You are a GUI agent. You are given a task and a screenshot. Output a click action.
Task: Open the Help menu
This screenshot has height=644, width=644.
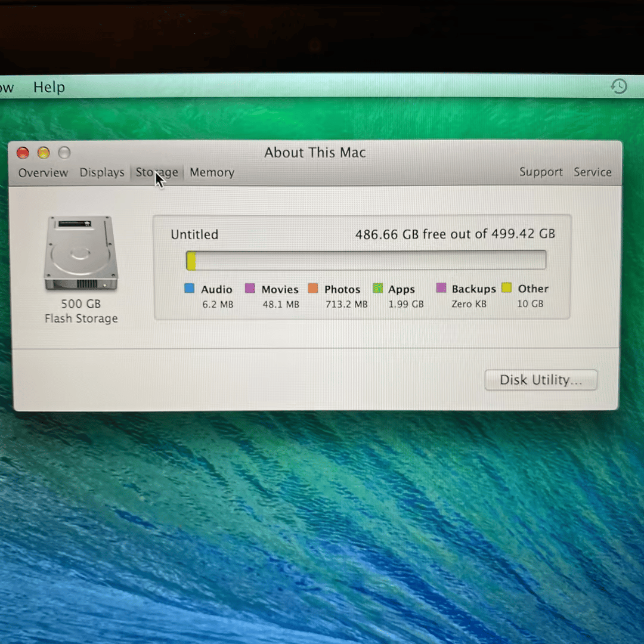tap(49, 87)
